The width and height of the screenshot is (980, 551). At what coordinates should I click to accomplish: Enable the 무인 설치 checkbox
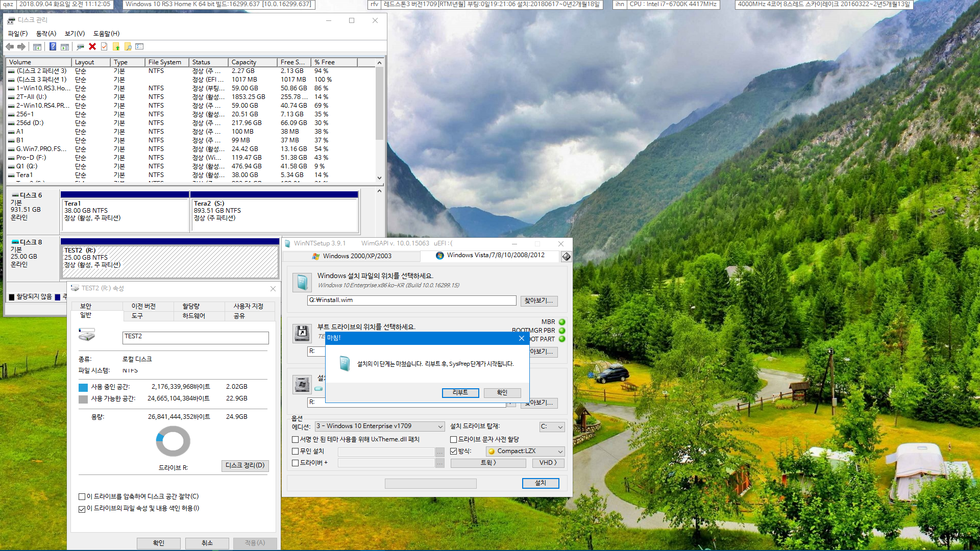tap(295, 451)
